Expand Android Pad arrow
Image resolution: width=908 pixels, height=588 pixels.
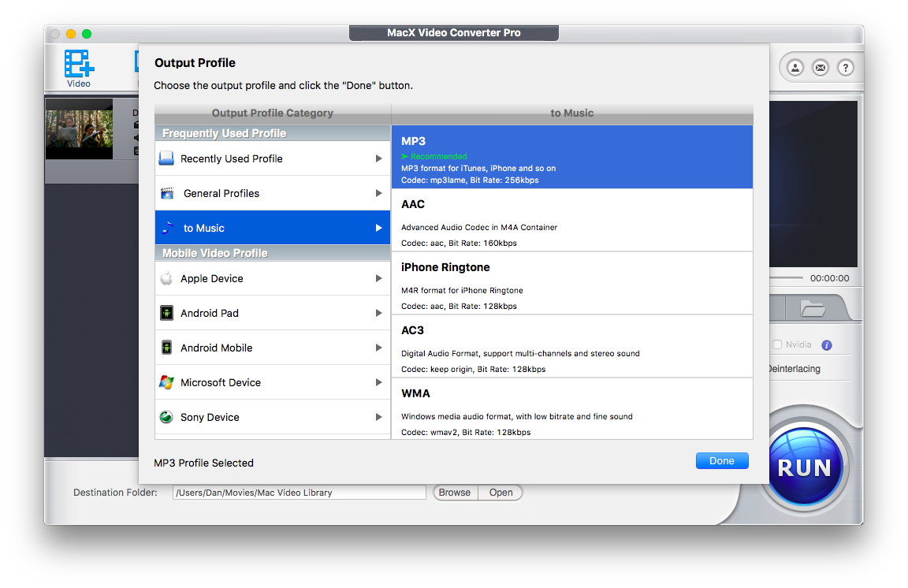(378, 313)
